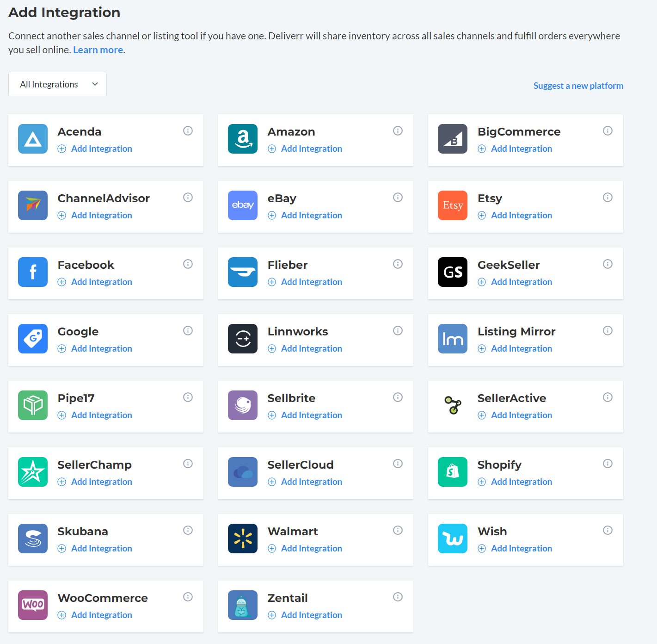657x644 pixels.
Task: Add Integration for Walmart
Action: pos(305,548)
